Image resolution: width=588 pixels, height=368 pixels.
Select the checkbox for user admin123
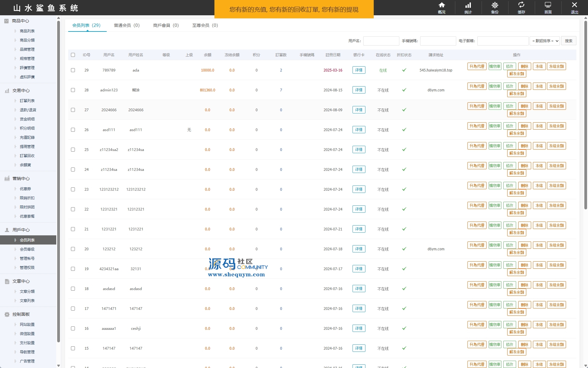[73, 90]
